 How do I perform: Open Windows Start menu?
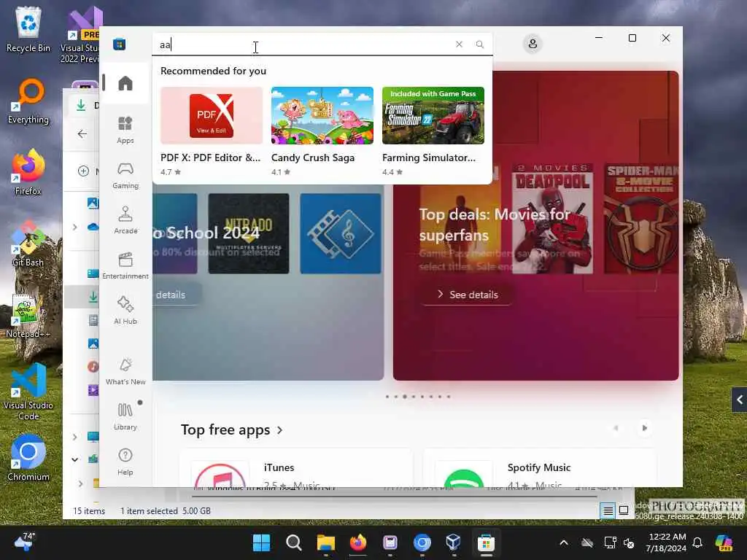261,542
